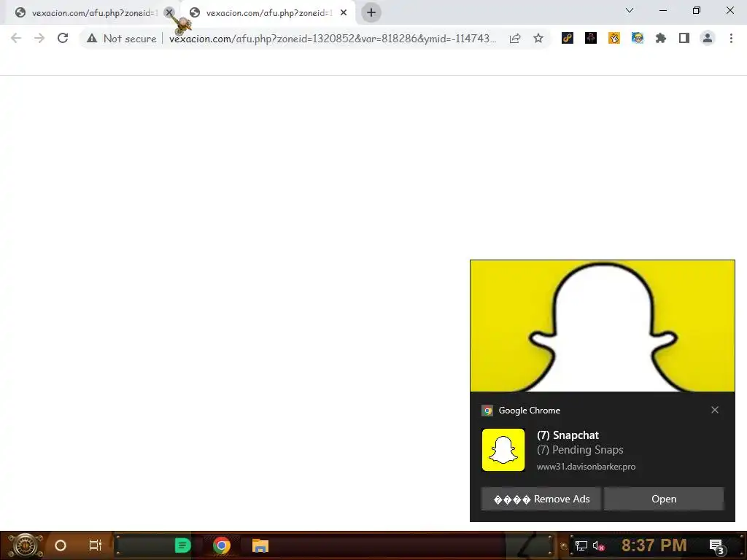Bookmark this page with the star

click(x=538, y=39)
